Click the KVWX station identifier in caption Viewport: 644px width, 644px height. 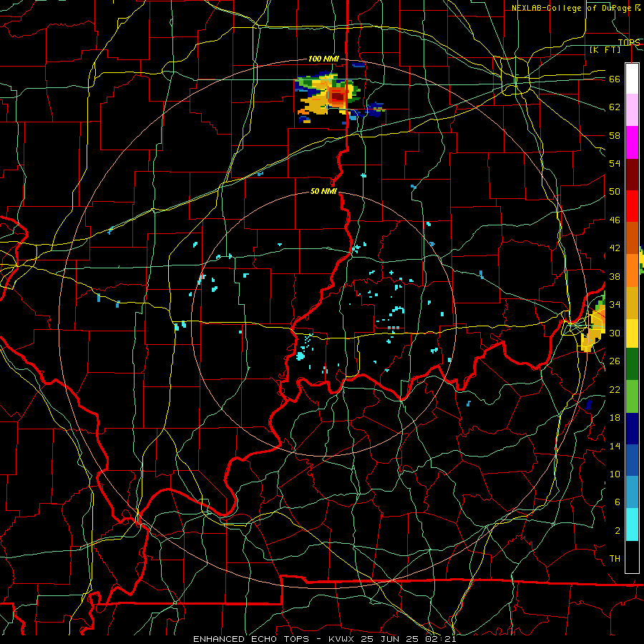pos(341,639)
